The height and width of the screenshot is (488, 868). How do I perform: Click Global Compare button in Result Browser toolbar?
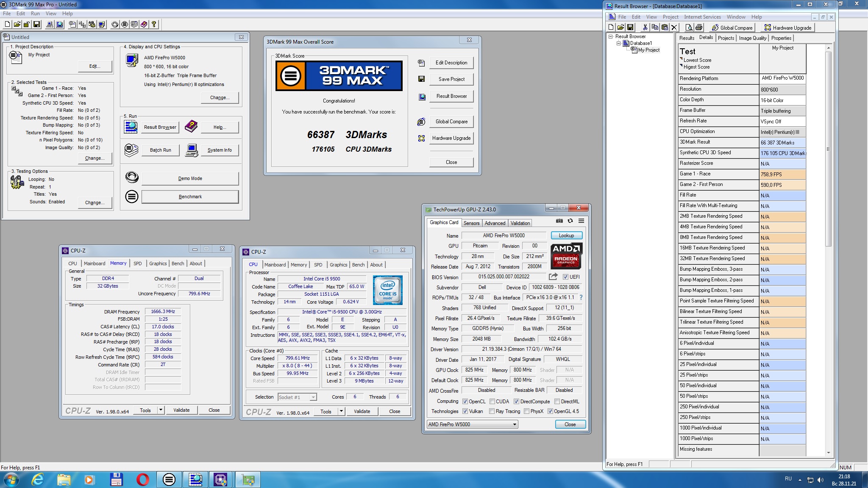[x=732, y=28]
